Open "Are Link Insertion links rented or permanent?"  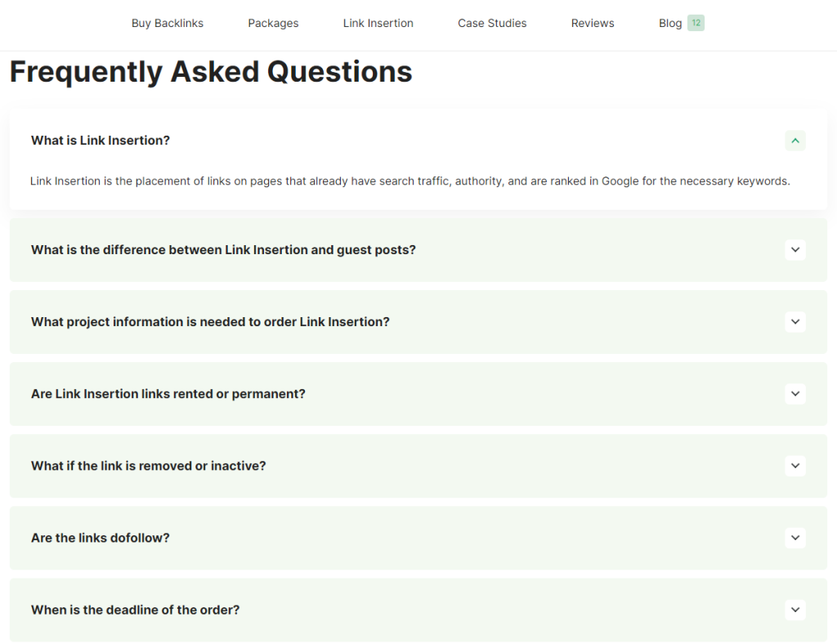coord(168,394)
